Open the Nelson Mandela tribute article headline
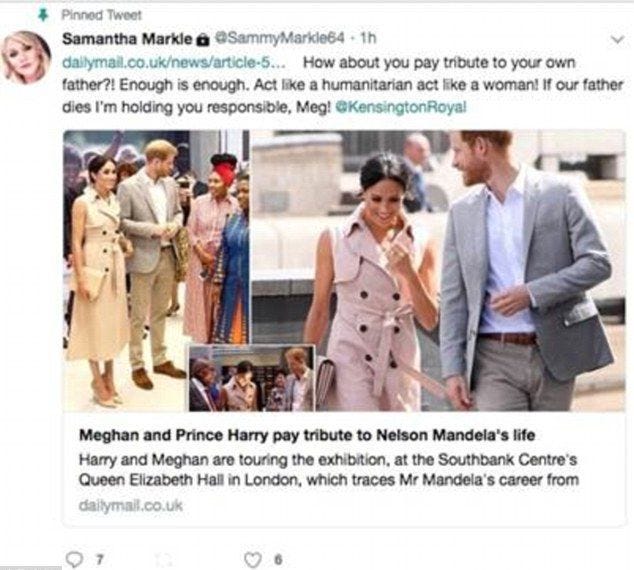 (x=307, y=435)
